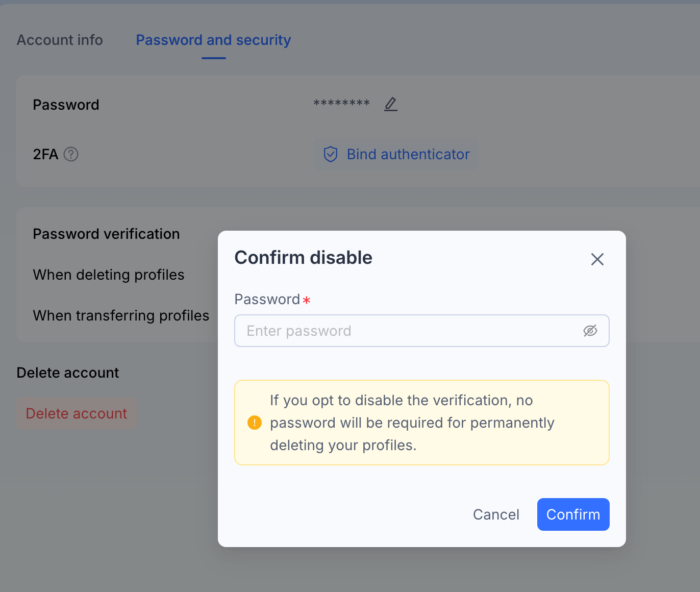The width and height of the screenshot is (700, 592).
Task: Click the red Delete account button
Action: (x=77, y=413)
